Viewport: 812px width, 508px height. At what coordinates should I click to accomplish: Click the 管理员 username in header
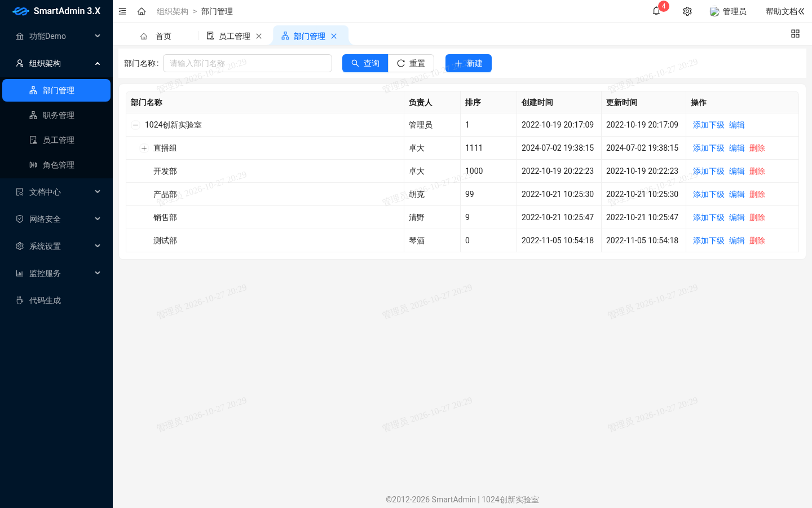734,11
